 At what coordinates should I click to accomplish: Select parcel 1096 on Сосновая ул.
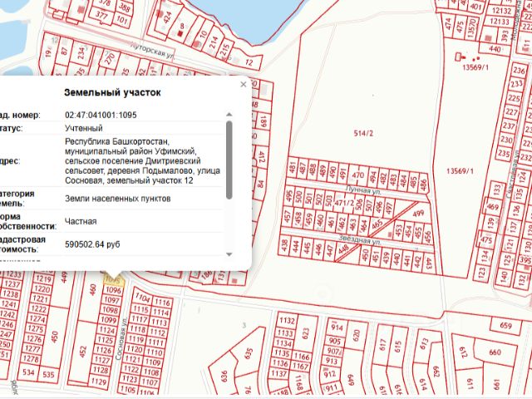click(x=113, y=290)
